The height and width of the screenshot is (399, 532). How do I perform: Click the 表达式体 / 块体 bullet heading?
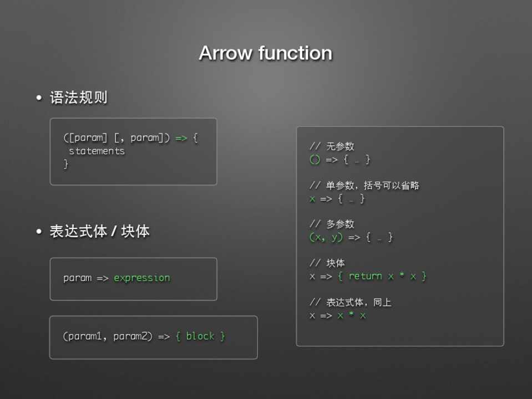click(x=99, y=231)
